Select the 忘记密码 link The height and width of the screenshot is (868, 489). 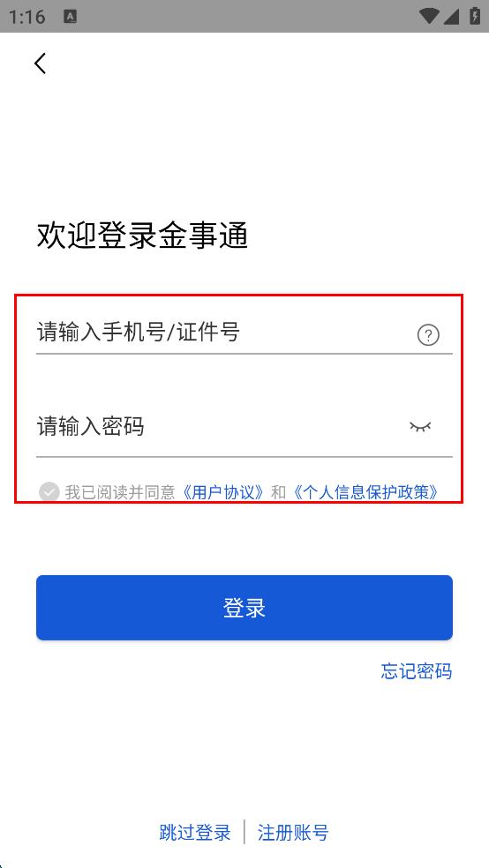point(417,671)
